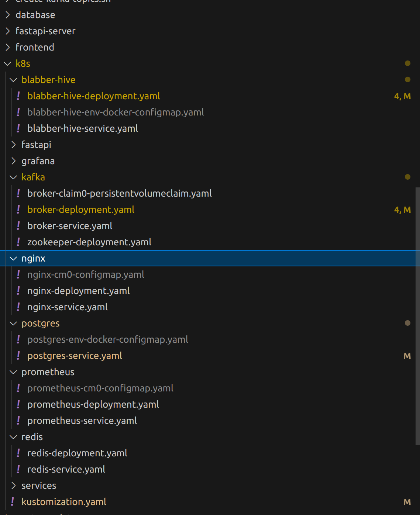Image resolution: width=420 pixels, height=515 pixels.
Task: Click YAML icon of zookeeper-deployment.yaml
Action: (x=18, y=242)
